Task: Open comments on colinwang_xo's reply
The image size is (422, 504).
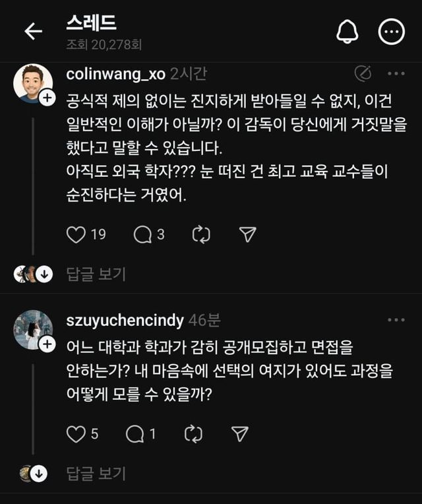Action: tap(142, 234)
